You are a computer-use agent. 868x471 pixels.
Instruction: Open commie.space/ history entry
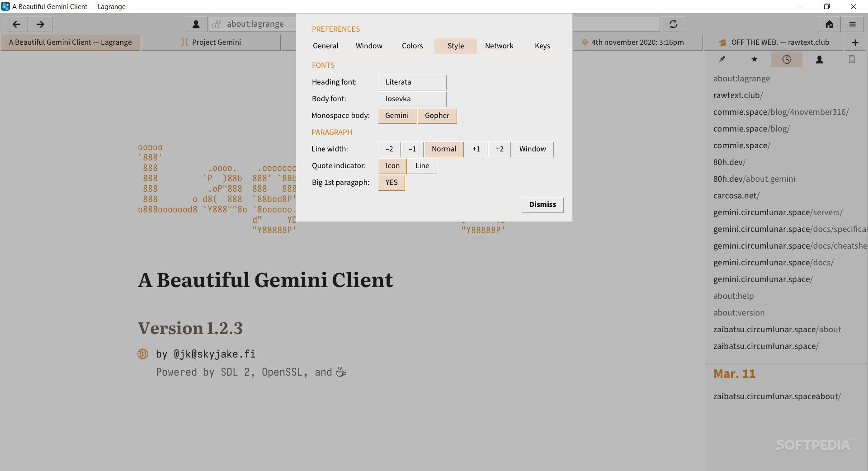(786, 146)
